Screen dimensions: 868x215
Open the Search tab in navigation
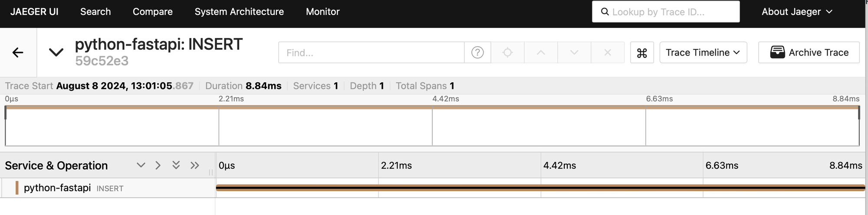click(x=95, y=12)
